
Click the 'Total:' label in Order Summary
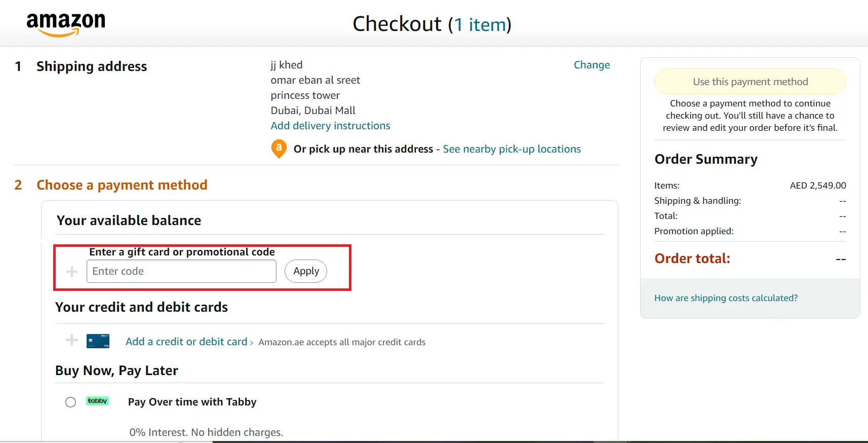(666, 216)
